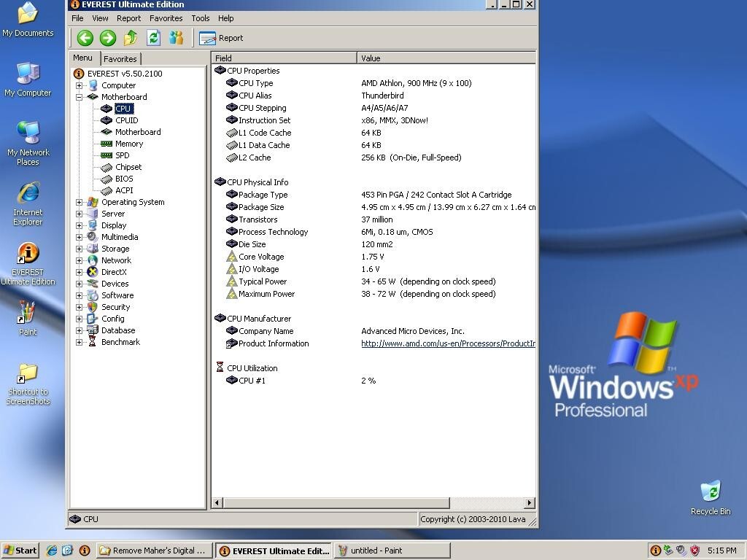
Task: Select the BIOS tree item
Action: coord(124,179)
